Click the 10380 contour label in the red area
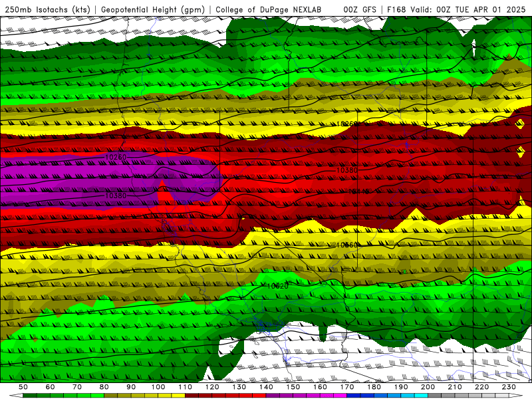Viewport: 532px width, 399px height. click(346, 170)
